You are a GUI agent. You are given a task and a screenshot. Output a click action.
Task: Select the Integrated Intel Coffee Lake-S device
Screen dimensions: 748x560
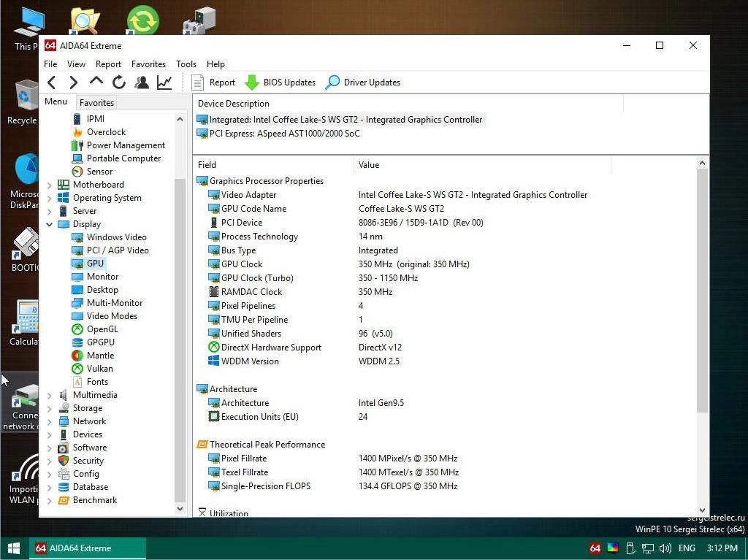tap(340, 120)
